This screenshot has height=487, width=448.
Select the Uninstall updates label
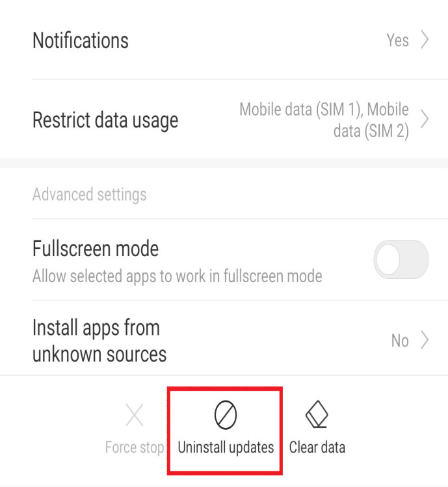click(226, 447)
